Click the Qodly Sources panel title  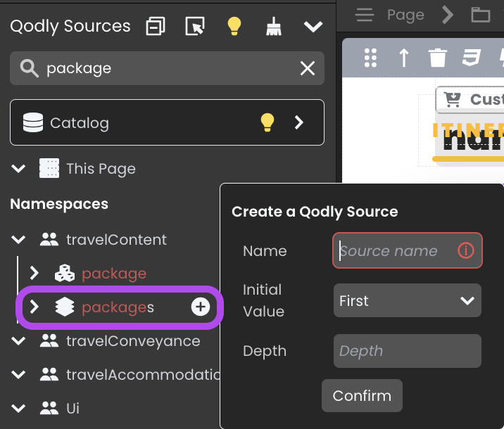click(x=70, y=26)
